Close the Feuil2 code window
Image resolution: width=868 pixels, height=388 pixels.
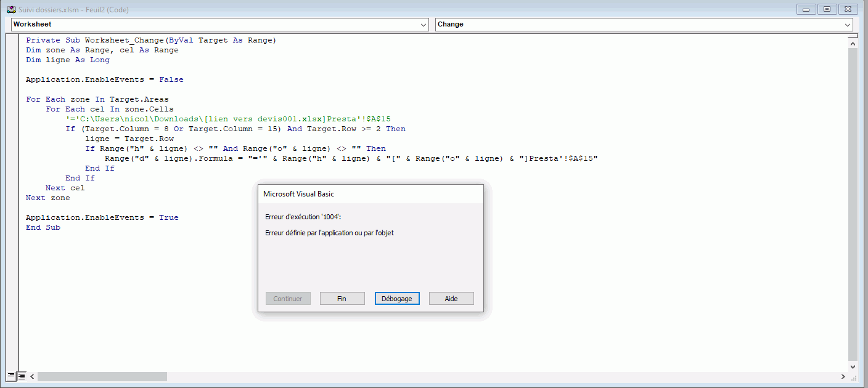pos(848,9)
